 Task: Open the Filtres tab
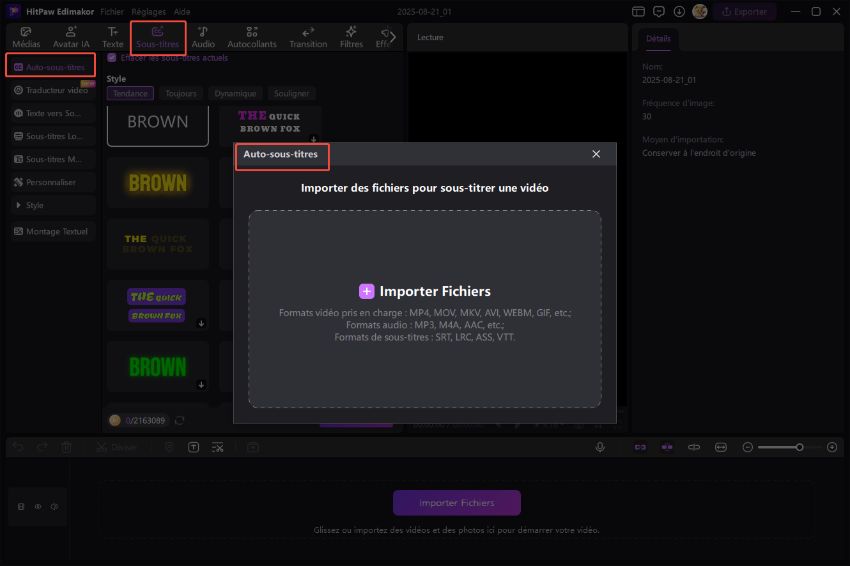(x=351, y=37)
